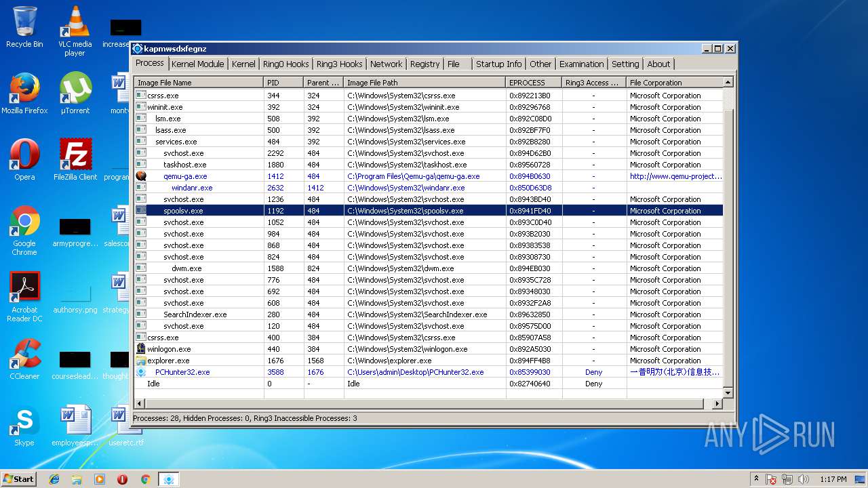
Task: Launch VLC media player shortcut
Action: 75,30
